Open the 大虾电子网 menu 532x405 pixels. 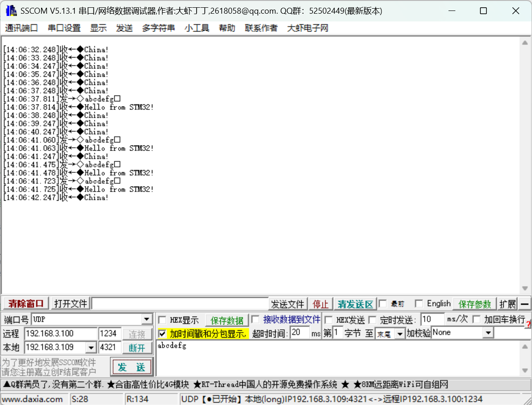pyautogui.click(x=308, y=28)
